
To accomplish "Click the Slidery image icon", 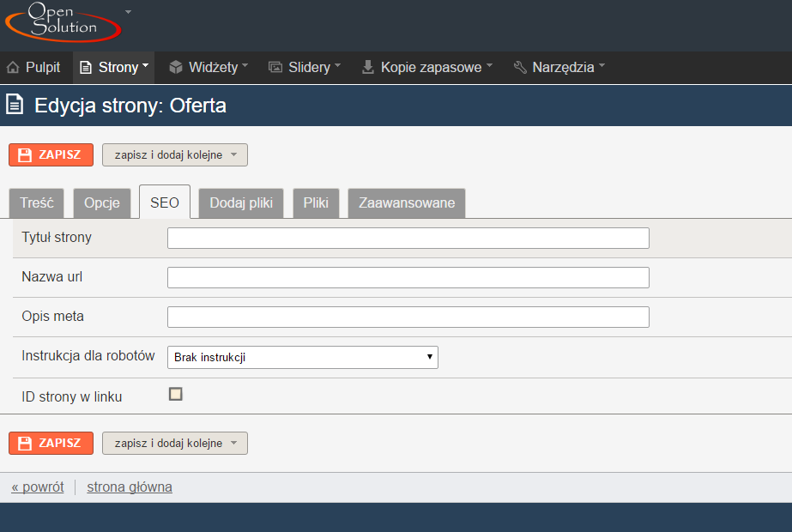I will [275, 67].
